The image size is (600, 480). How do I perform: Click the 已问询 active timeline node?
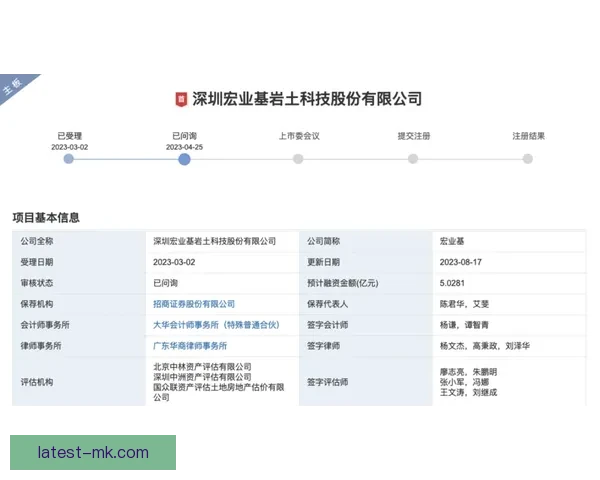click(x=184, y=159)
